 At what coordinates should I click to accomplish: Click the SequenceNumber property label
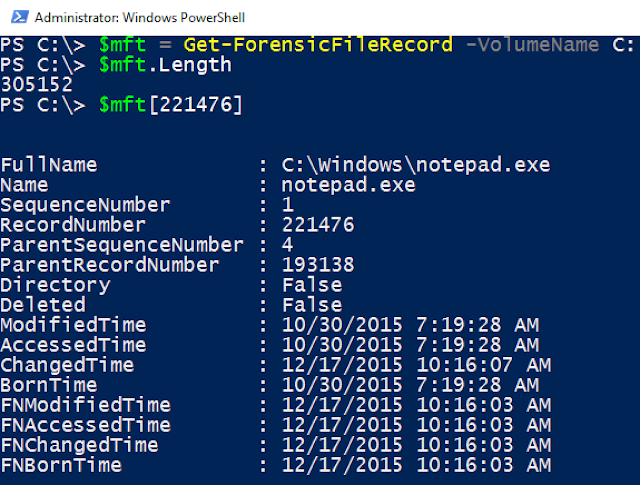[x=85, y=205]
